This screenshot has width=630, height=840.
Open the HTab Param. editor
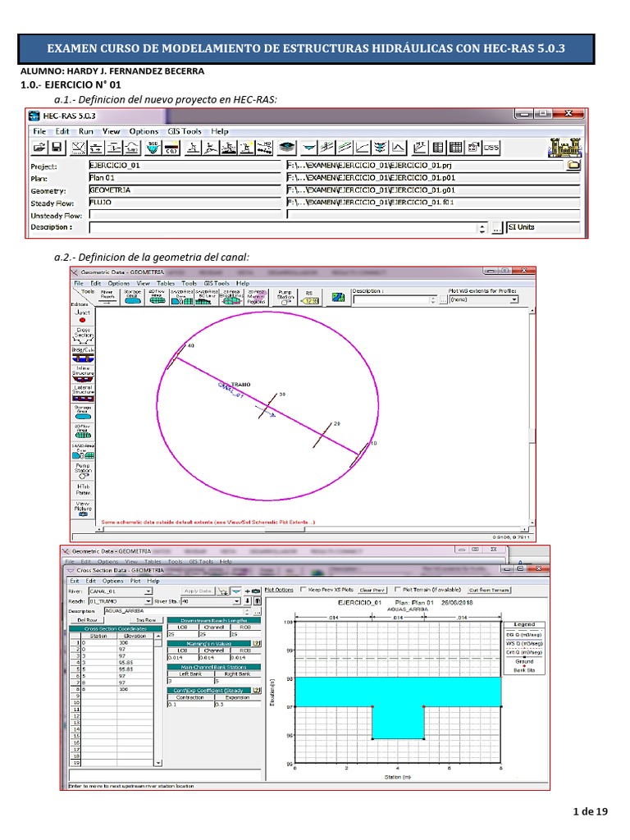83,490
